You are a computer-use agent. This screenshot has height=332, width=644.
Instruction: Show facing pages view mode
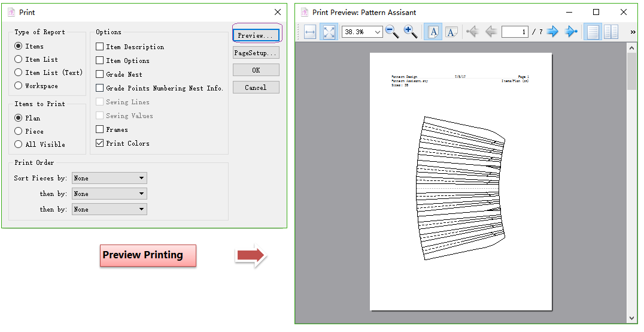611,32
